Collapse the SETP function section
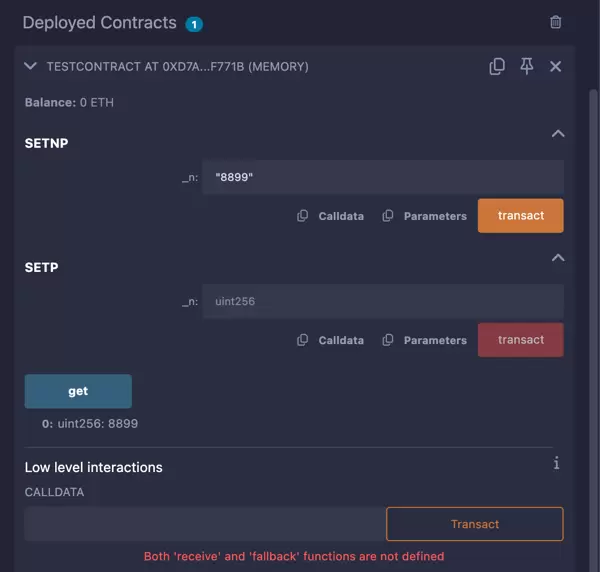600x572 pixels. (558, 258)
